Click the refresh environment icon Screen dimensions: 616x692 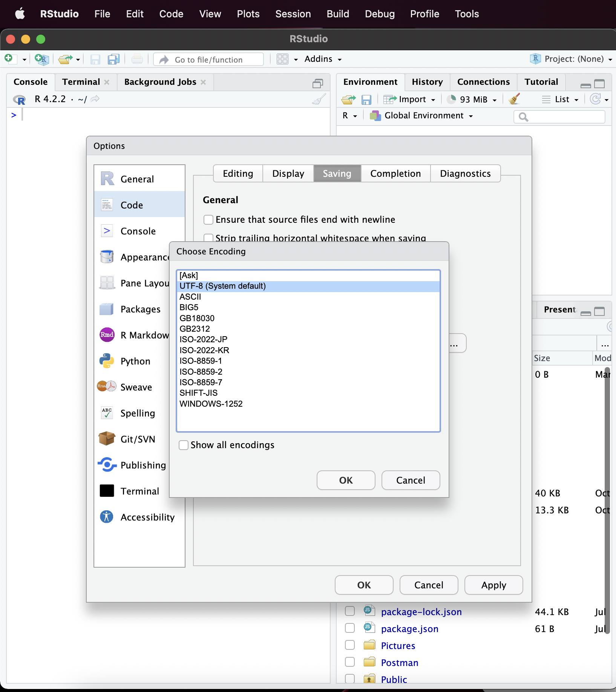coord(595,99)
